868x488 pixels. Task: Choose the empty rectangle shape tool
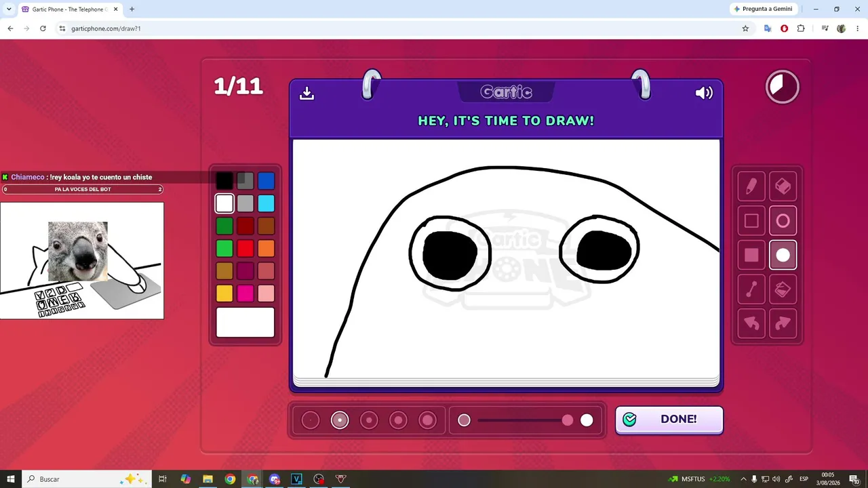point(751,220)
